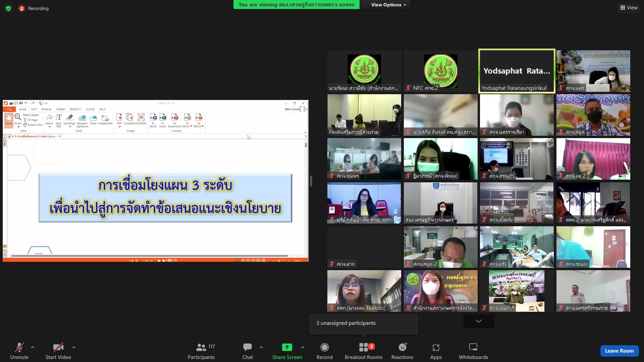
Task: Click the 3 unassigned participants notice
Action: coord(364,323)
